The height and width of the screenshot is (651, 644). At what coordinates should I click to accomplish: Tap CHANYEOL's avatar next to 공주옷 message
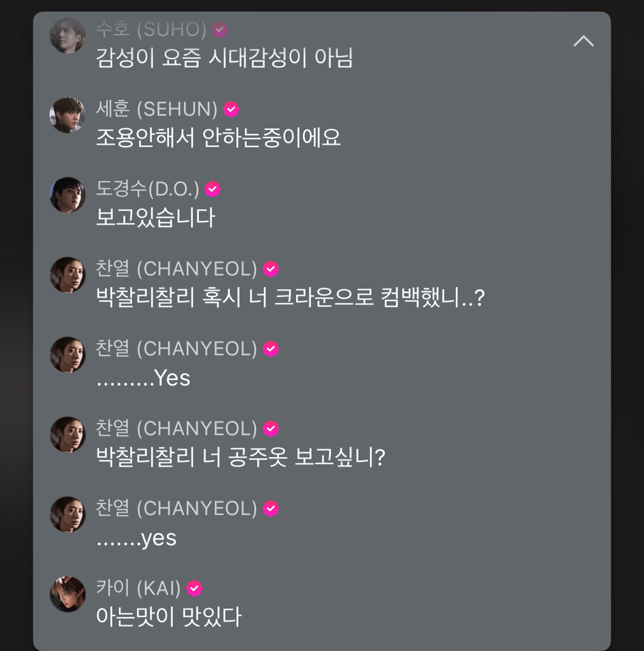(68, 434)
